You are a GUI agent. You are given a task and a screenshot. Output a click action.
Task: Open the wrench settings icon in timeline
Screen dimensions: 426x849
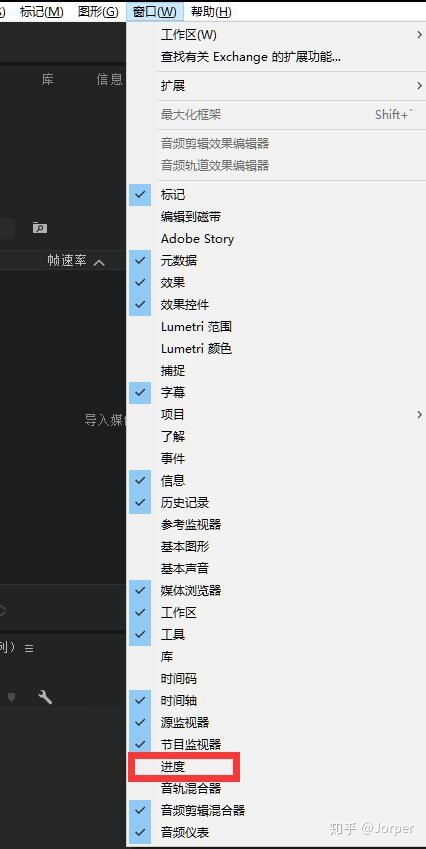[x=45, y=697]
